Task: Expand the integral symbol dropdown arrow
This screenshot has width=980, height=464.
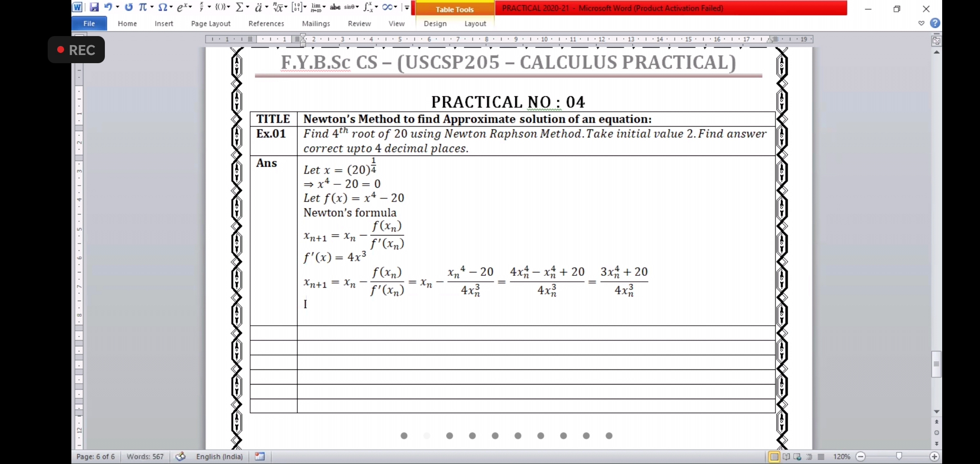Action: [377, 7]
